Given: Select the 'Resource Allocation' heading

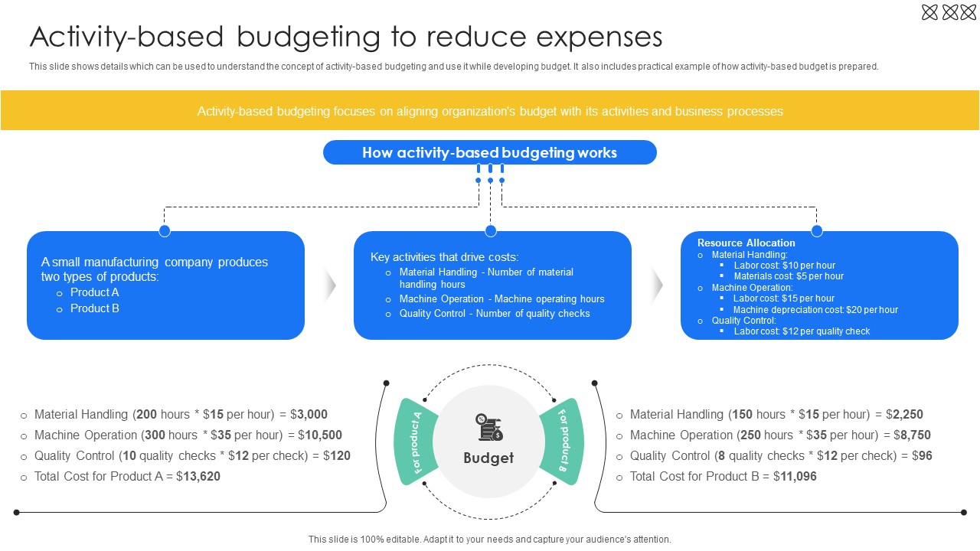Looking at the screenshot, I should click(x=746, y=243).
